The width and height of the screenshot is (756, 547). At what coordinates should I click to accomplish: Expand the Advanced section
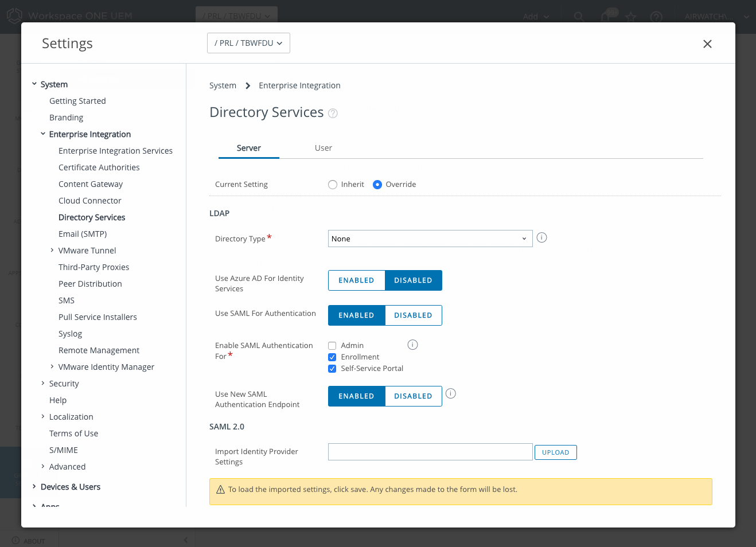point(43,467)
